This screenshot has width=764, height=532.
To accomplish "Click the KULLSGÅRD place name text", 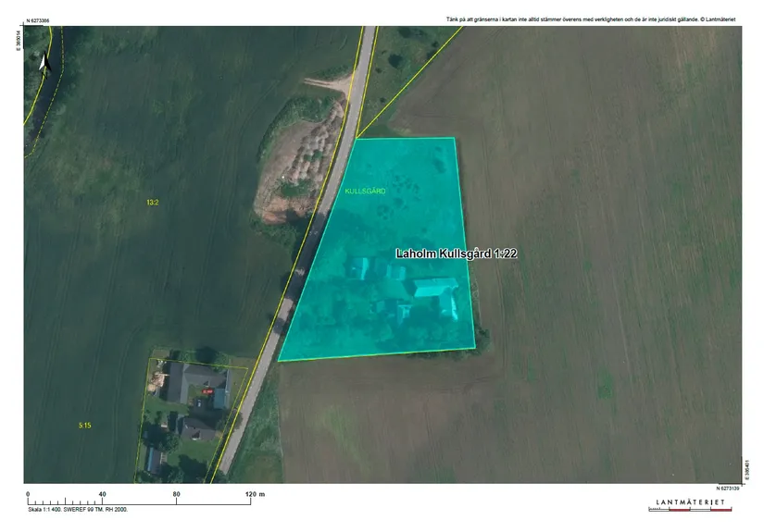I will [x=365, y=192].
